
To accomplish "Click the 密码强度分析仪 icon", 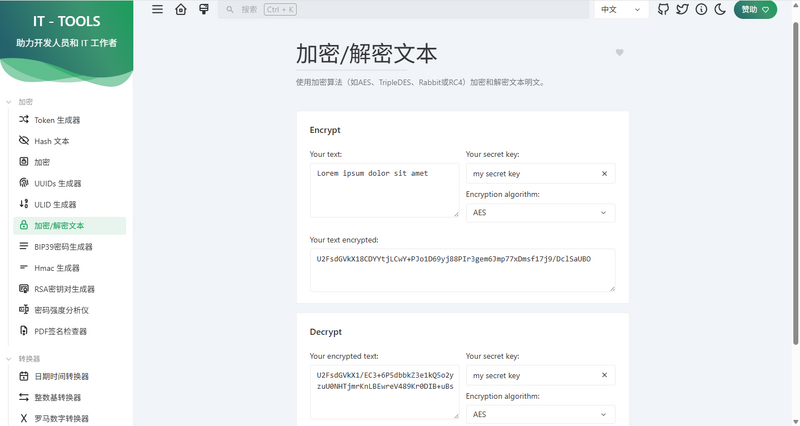I will [x=23, y=310].
